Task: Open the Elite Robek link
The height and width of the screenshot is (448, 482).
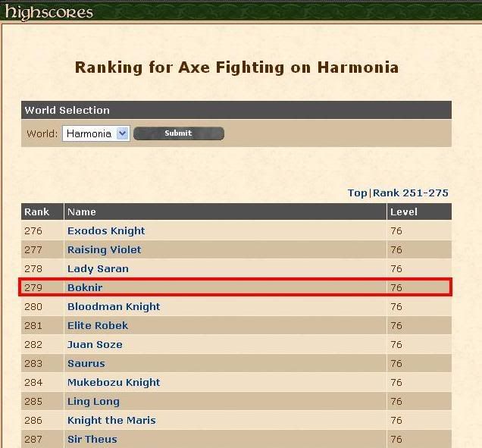Action: pyautogui.click(x=98, y=326)
